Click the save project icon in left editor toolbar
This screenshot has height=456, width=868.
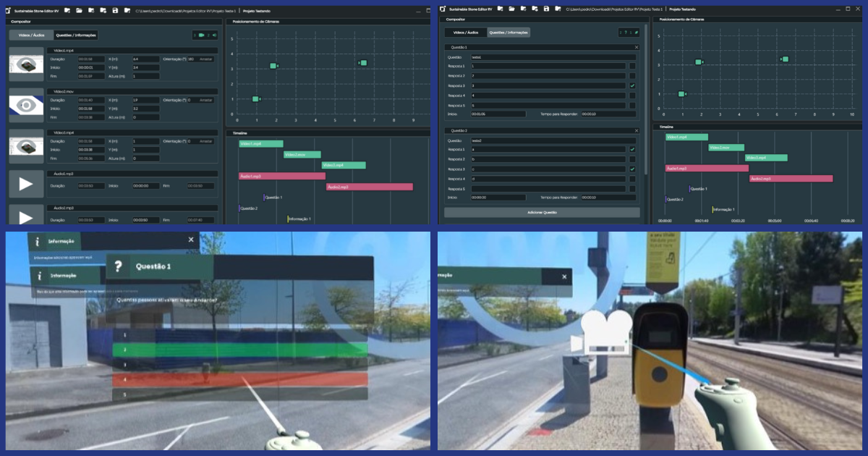click(x=115, y=10)
